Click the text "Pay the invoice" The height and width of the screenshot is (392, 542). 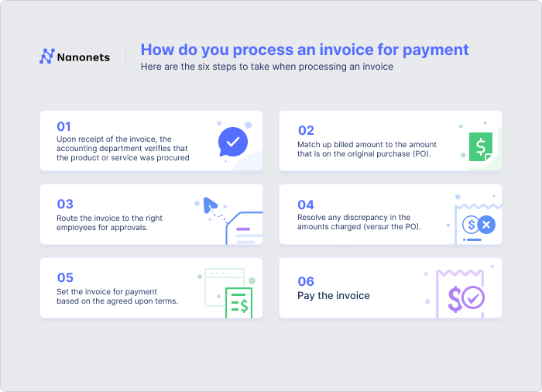[x=334, y=295]
